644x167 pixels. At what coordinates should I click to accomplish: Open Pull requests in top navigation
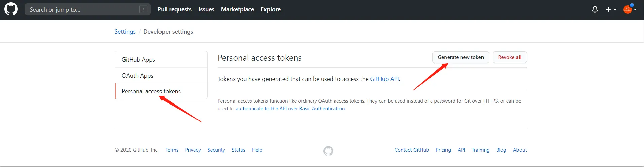pyautogui.click(x=174, y=9)
